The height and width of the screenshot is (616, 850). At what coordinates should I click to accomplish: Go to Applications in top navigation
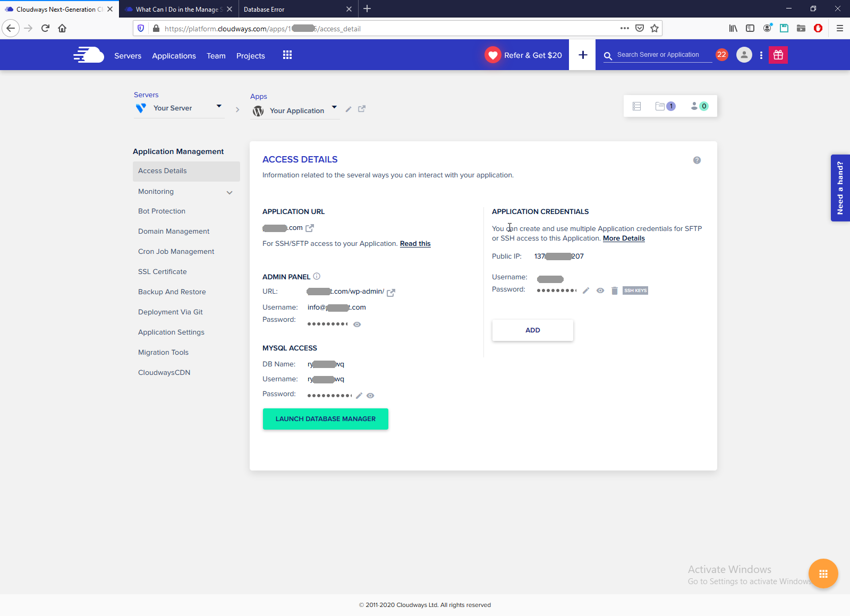pos(174,56)
